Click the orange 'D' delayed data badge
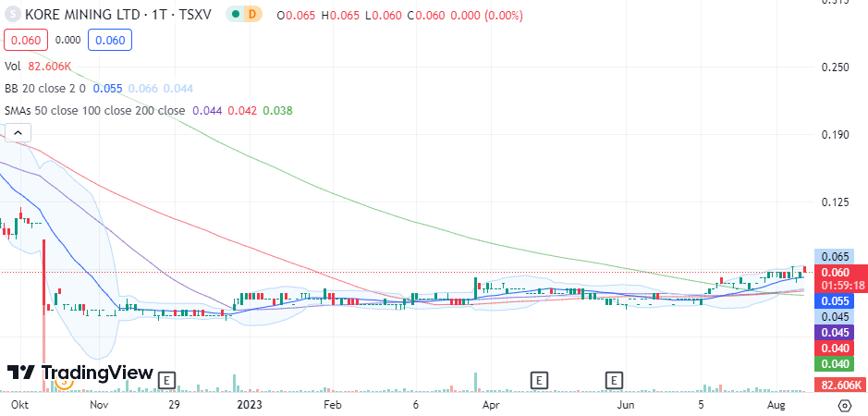 click(252, 15)
